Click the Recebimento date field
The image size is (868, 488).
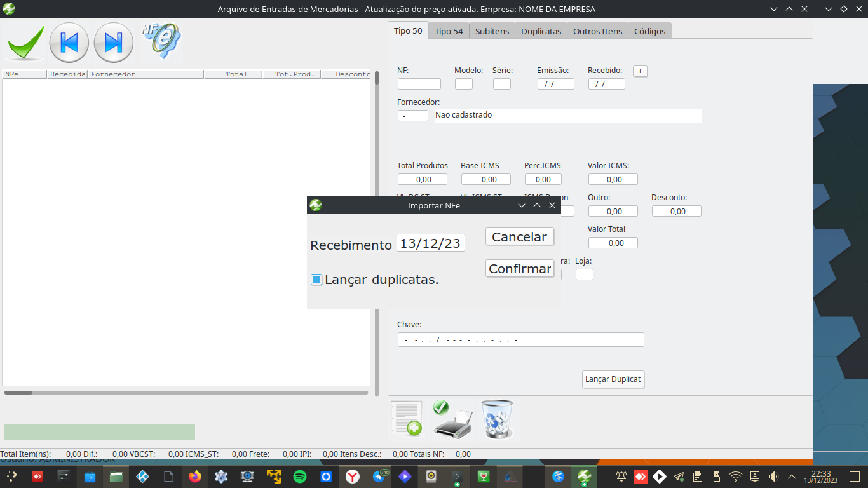point(431,243)
